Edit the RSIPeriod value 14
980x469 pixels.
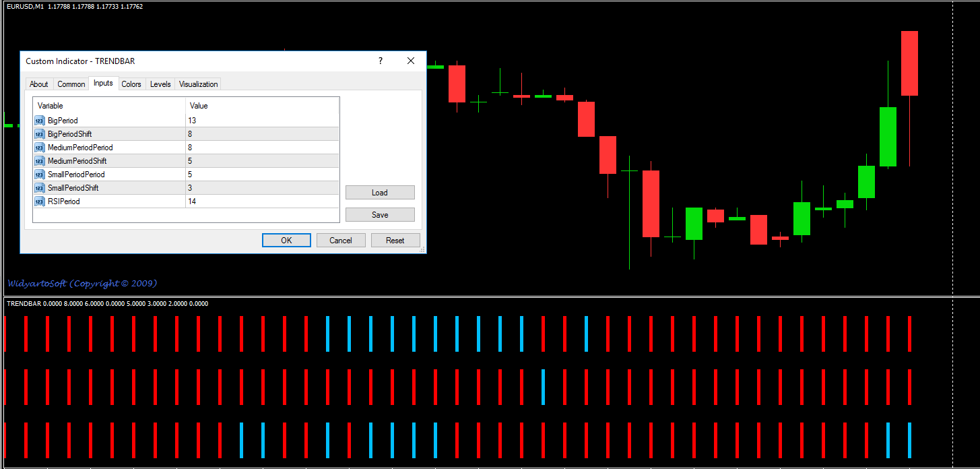pos(263,201)
